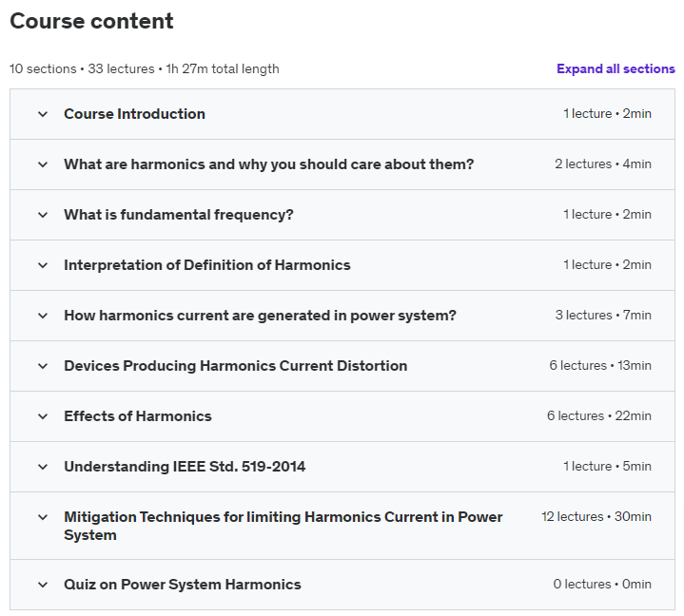Select Devices Producing Harmonics Current Distortion title

pyautogui.click(x=236, y=366)
